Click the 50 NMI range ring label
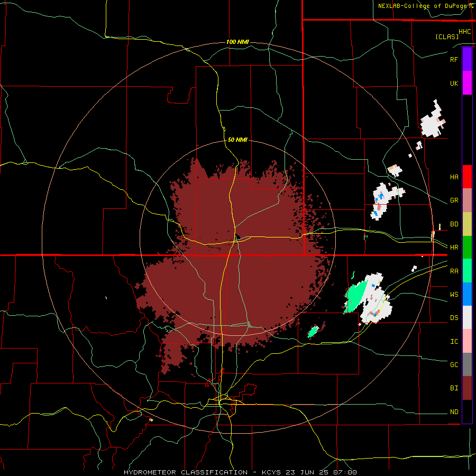This screenshot has height=476, width=476. 237,140
